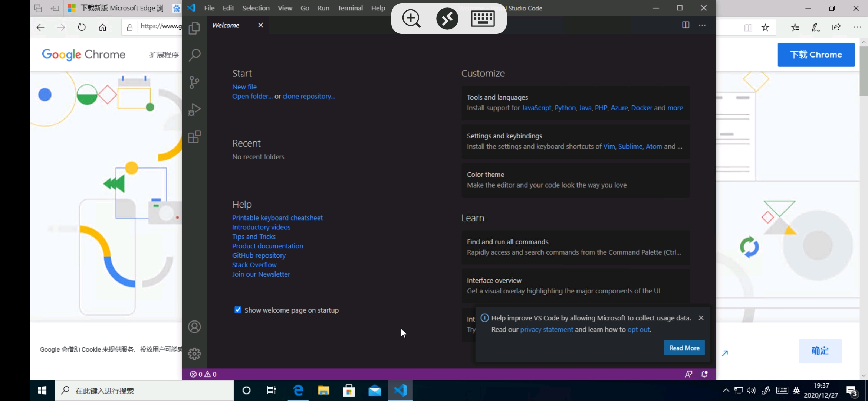Viewport: 868px width, 401px height.
Task: Click the split editor right icon
Action: 685,25
